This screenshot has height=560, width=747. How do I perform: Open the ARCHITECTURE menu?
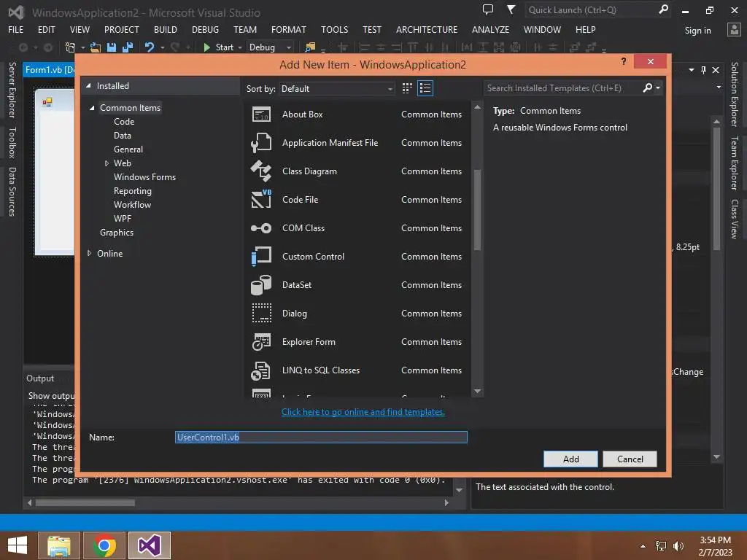(x=426, y=29)
